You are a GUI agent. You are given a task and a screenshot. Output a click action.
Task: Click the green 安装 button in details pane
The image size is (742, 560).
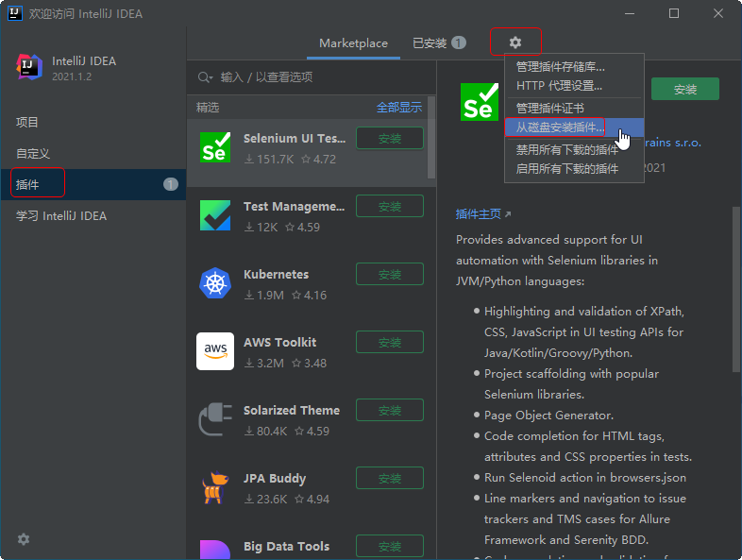pos(684,89)
